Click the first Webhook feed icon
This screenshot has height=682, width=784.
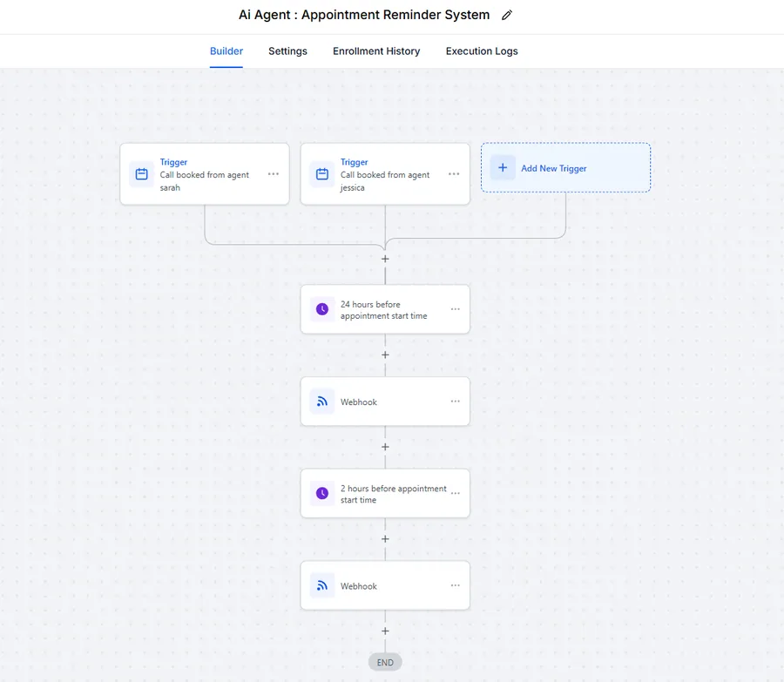point(322,402)
